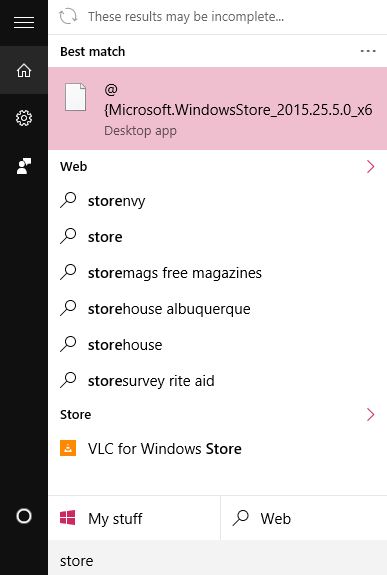Viewport: 387px width, 575px height.
Task: Expand the Store results chevron
Action: (x=370, y=415)
